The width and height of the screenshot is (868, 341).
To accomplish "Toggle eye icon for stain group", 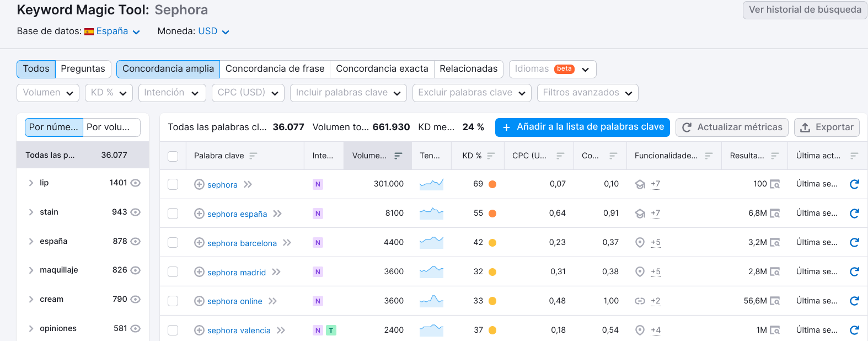I will (x=135, y=212).
